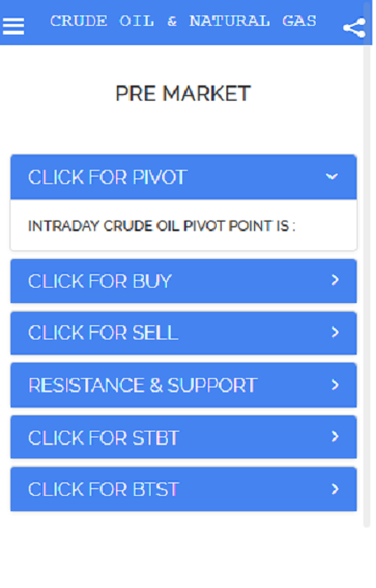Click the RESISTANCE & SUPPORT arrow icon

[335, 385]
